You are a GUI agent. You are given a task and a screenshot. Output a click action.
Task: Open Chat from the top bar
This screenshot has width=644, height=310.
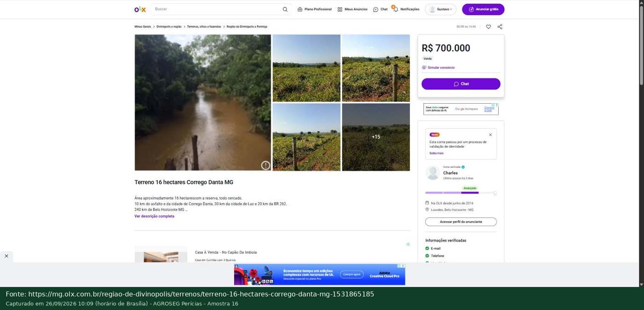point(380,9)
